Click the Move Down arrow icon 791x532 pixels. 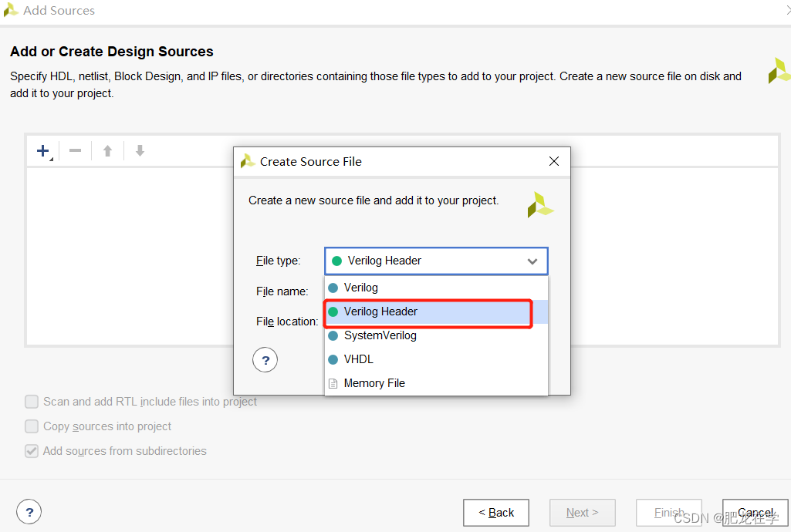pos(140,150)
